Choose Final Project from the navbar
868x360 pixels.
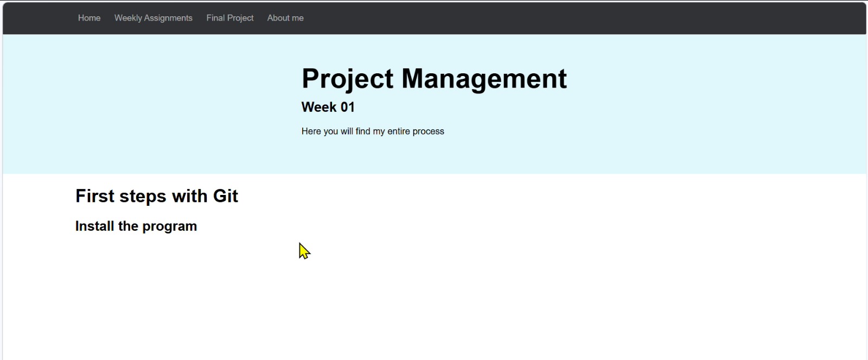229,18
